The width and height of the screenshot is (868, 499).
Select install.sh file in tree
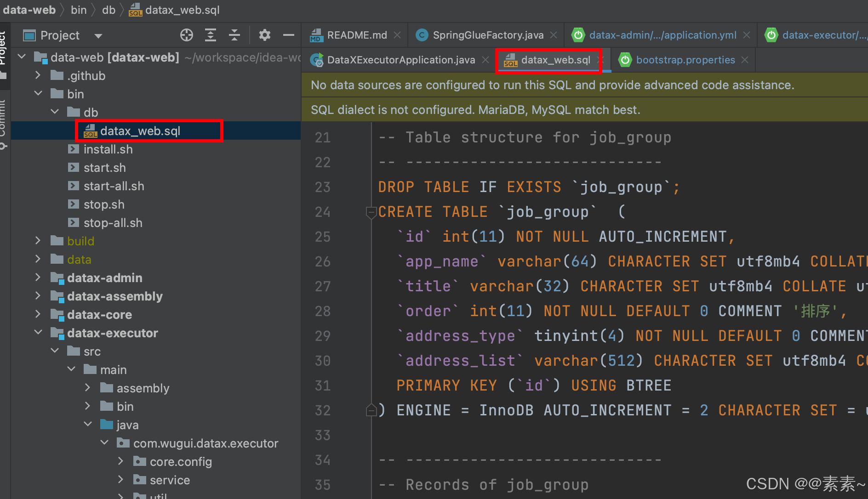tap(156, 149)
